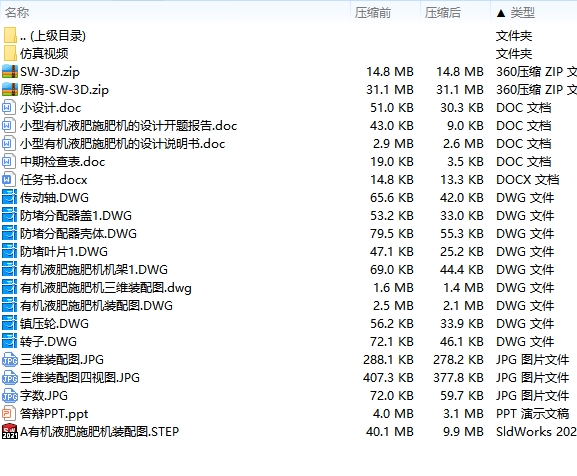Sort by the 类型 column header
This screenshot has height=476, width=577.
click(x=522, y=13)
